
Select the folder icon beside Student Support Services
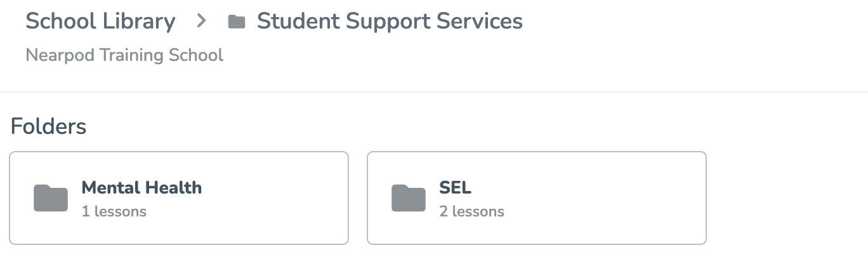coord(237,22)
